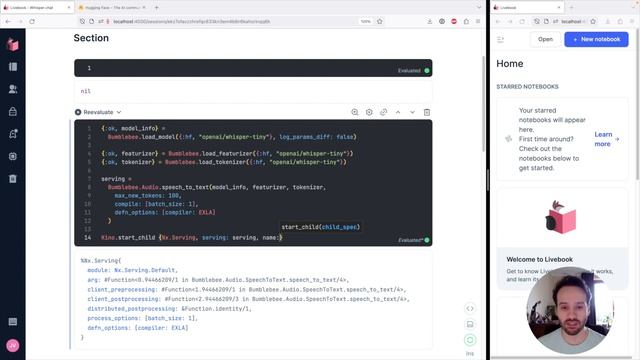This screenshot has width=640, height=360.
Task: Open the hamburger menu in left browser
Action: [478, 21]
